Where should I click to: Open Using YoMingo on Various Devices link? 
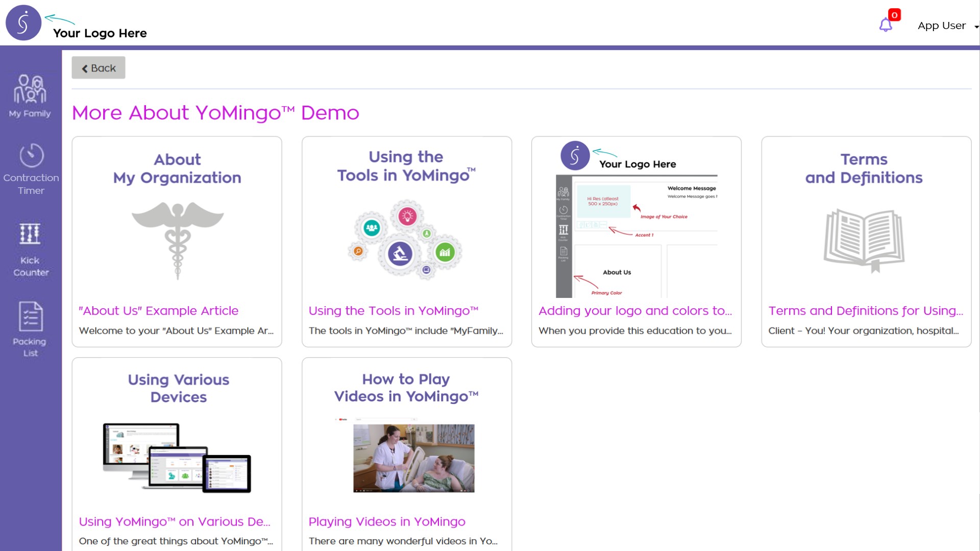(x=175, y=521)
